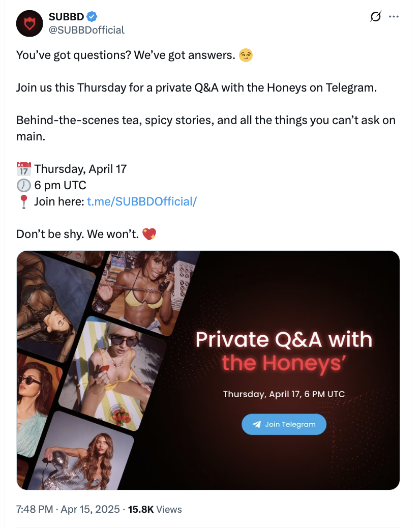Image resolution: width=420 pixels, height=528 pixels.
Task: Open the t.me/SUBBDOfficial/ link
Action: click(141, 201)
